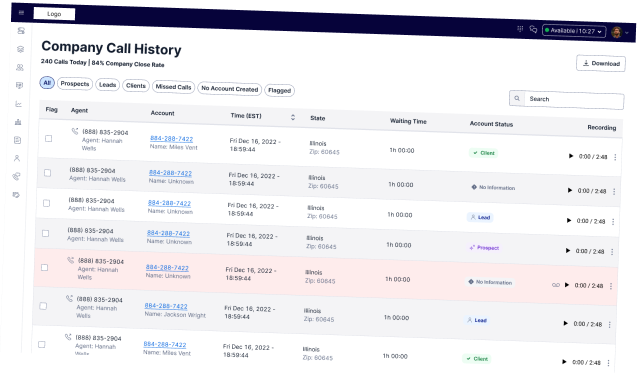This screenshot has height=373, width=637.
Task: Click the bar chart icon in sidebar
Action: point(18,122)
